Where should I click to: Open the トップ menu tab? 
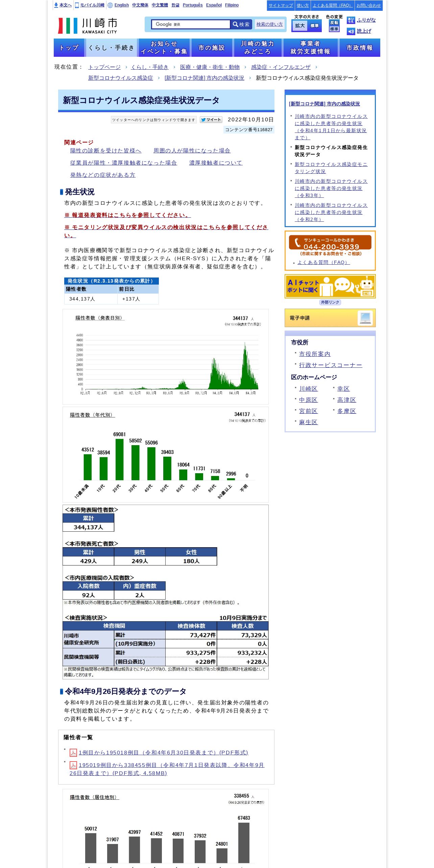69,48
